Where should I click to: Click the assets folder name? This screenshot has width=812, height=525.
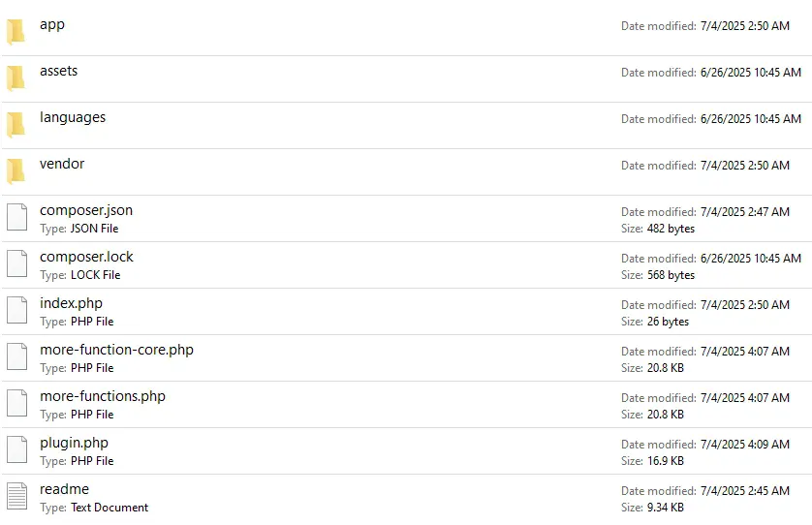(x=58, y=71)
